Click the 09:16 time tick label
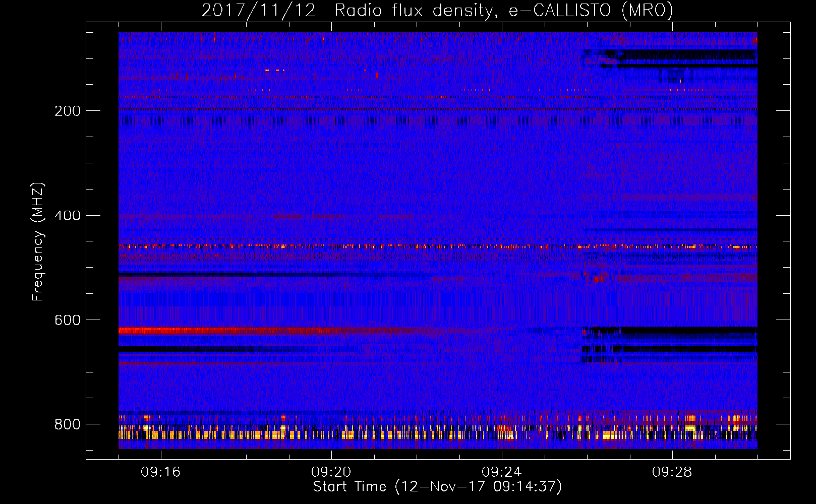This screenshot has width=816, height=504. tap(161, 472)
